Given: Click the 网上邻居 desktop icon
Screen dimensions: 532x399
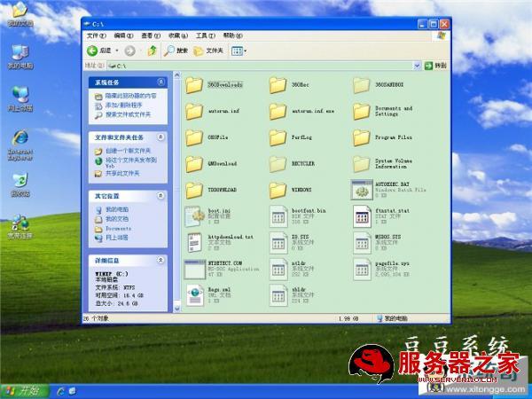Looking at the screenshot, I should (20, 98).
